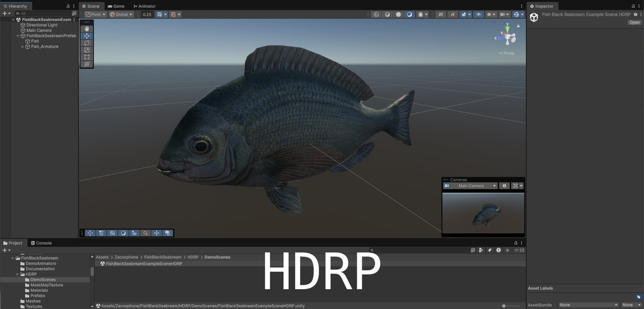Open the Inspector panel options menu

click(x=639, y=6)
